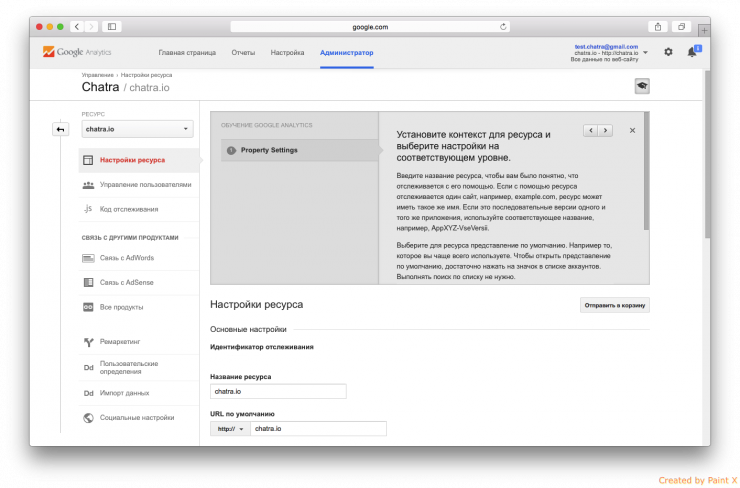Click the globe icon for social settings
This screenshot has height=488, width=740.
(x=88, y=418)
